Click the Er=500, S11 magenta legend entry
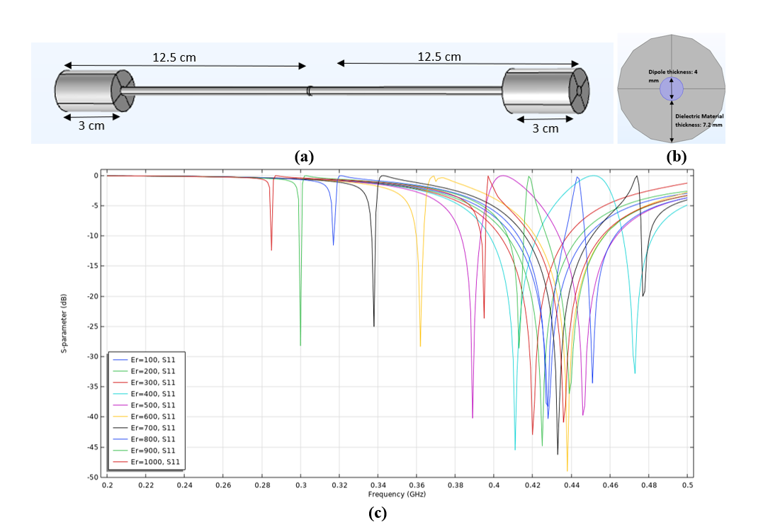The width and height of the screenshot is (780, 532). 145,405
